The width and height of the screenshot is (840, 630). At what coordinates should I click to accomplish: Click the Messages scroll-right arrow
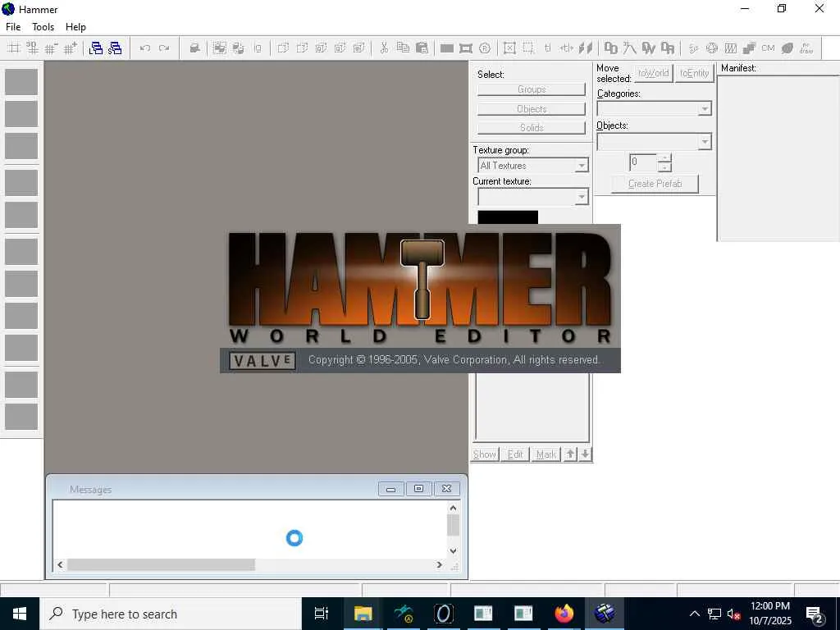(x=440, y=564)
